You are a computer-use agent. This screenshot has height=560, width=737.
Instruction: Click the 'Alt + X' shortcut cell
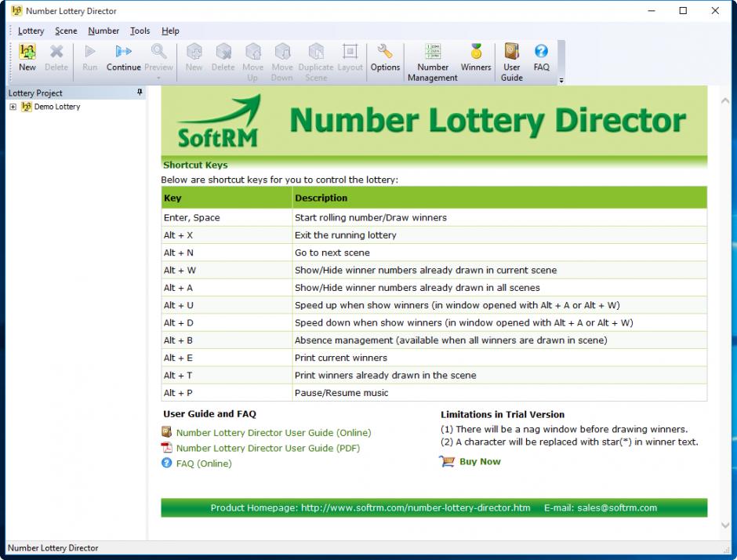[227, 235]
